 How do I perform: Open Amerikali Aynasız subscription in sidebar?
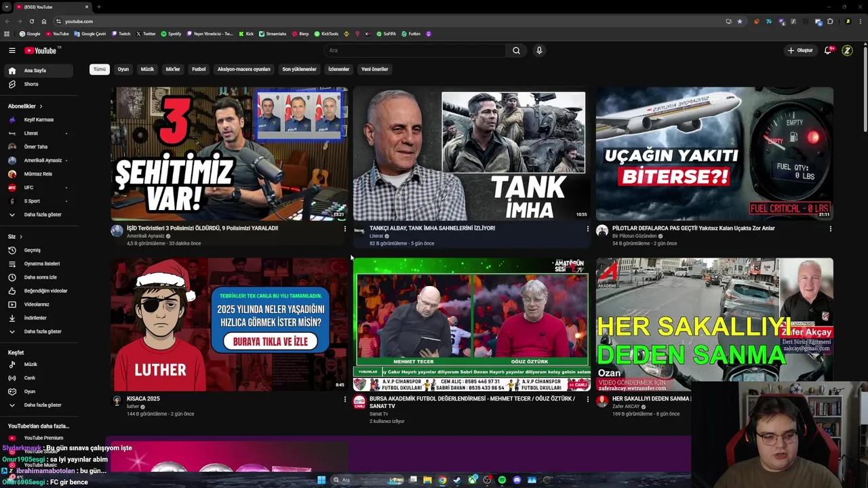coord(39,161)
